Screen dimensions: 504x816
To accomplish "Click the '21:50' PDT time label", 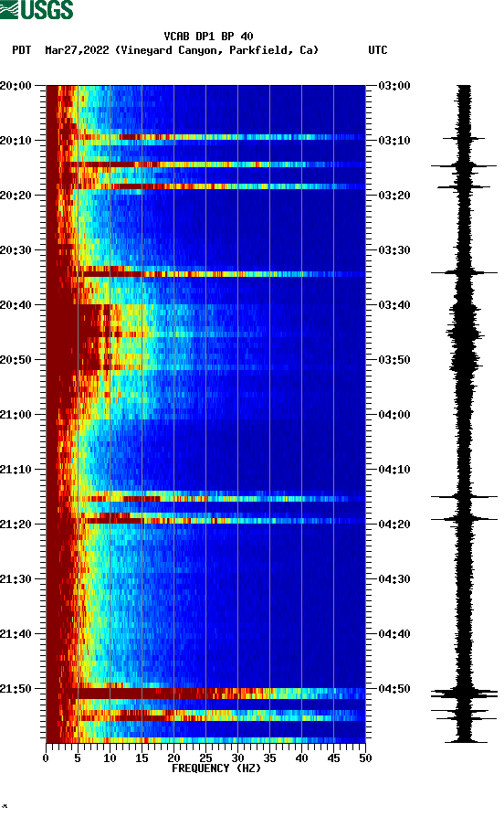I will [16, 688].
